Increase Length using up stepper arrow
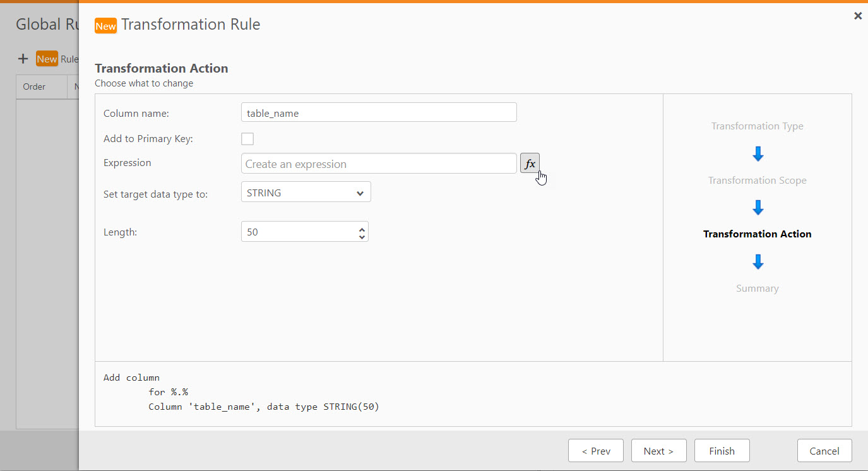The height and width of the screenshot is (471, 868). [x=362, y=228]
